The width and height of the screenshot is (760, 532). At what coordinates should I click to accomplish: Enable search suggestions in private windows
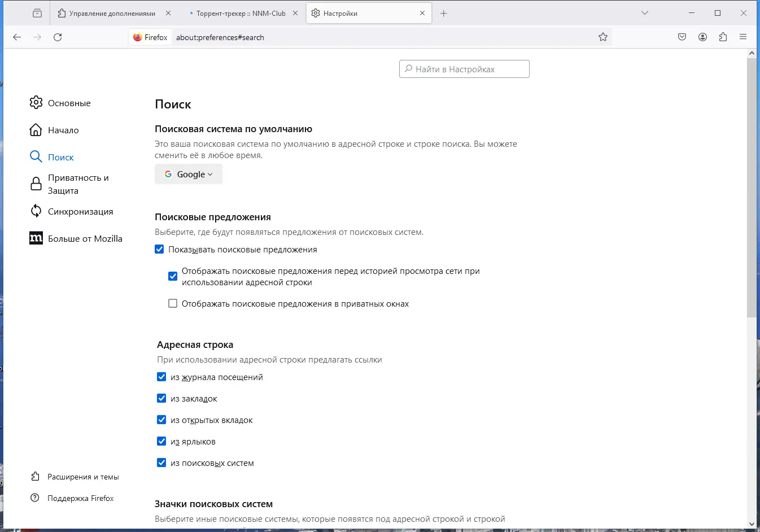173,303
